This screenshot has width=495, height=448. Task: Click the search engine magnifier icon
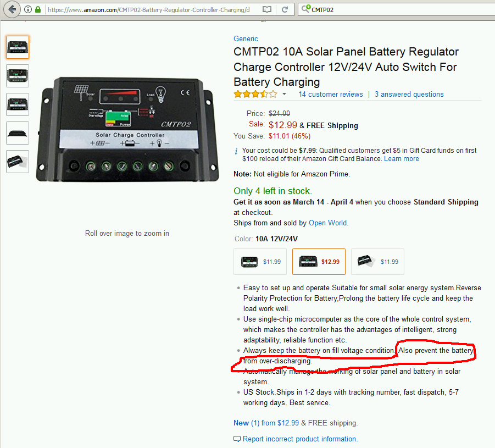click(x=305, y=9)
